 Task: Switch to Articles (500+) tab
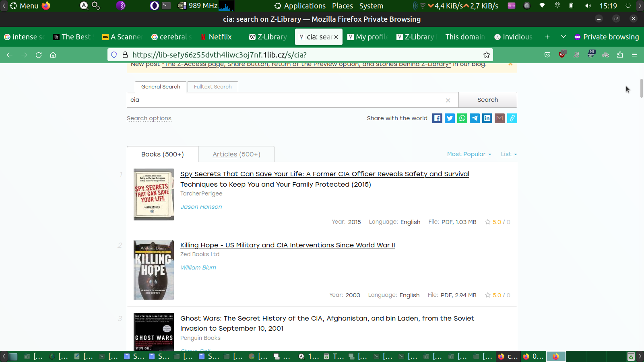coord(236,154)
